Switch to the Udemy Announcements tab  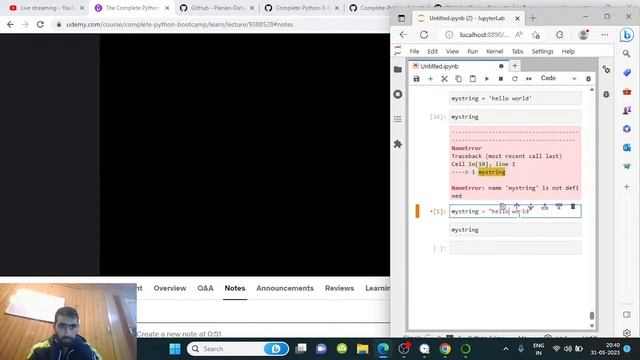285,288
